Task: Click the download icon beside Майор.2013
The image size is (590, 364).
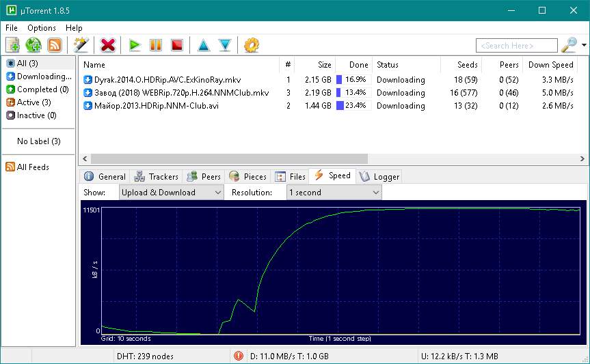Action: (x=88, y=106)
